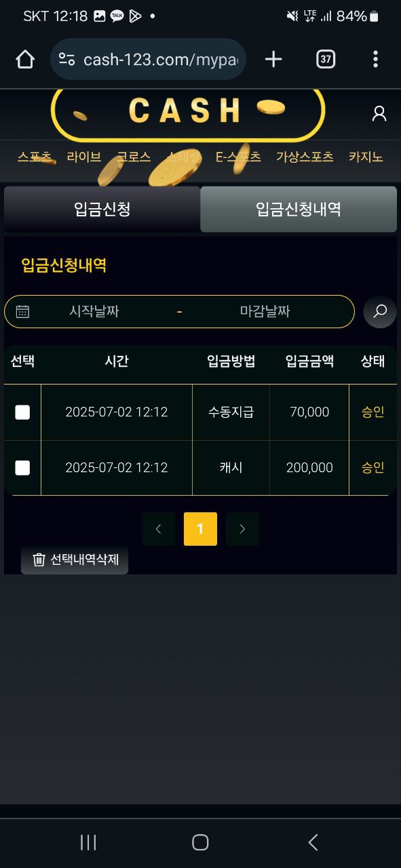Click the magnifier search button

click(x=380, y=311)
